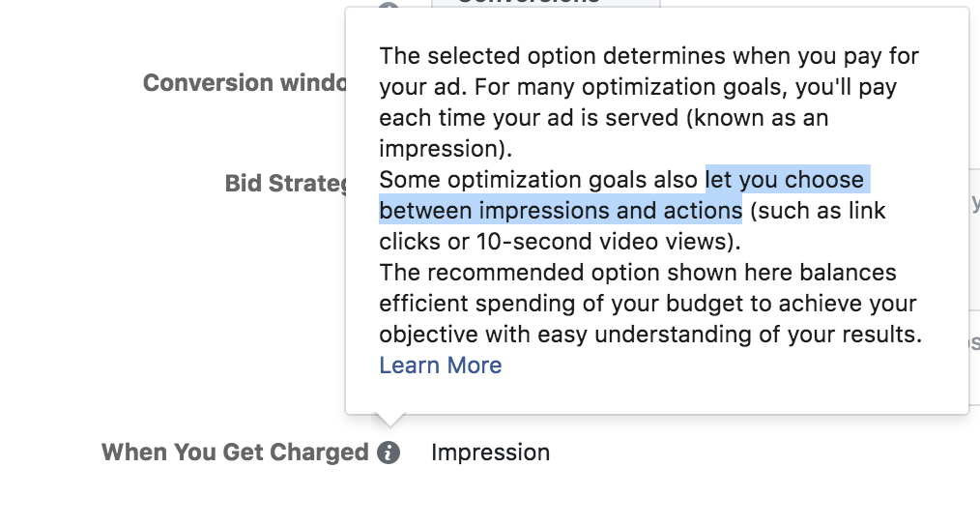Image resolution: width=980 pixels, height=526 pixels.
Task: Click the Impression charge value
Action: [490, 453]
